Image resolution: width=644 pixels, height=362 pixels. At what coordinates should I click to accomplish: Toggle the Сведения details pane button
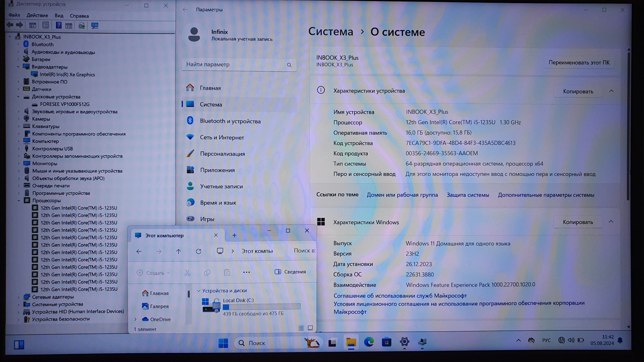tap(290, 272)
